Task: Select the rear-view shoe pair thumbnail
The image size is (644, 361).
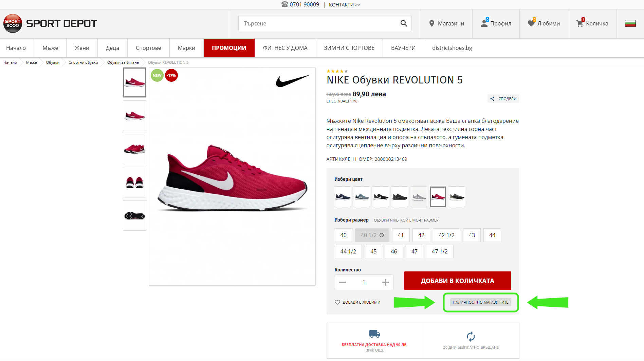Action: point(134,182)
